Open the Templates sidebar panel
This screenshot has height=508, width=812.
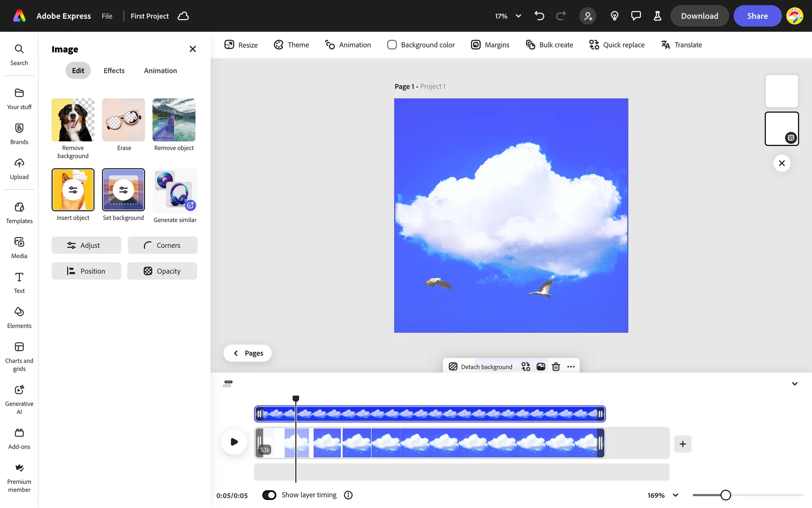tap(19, 213)
